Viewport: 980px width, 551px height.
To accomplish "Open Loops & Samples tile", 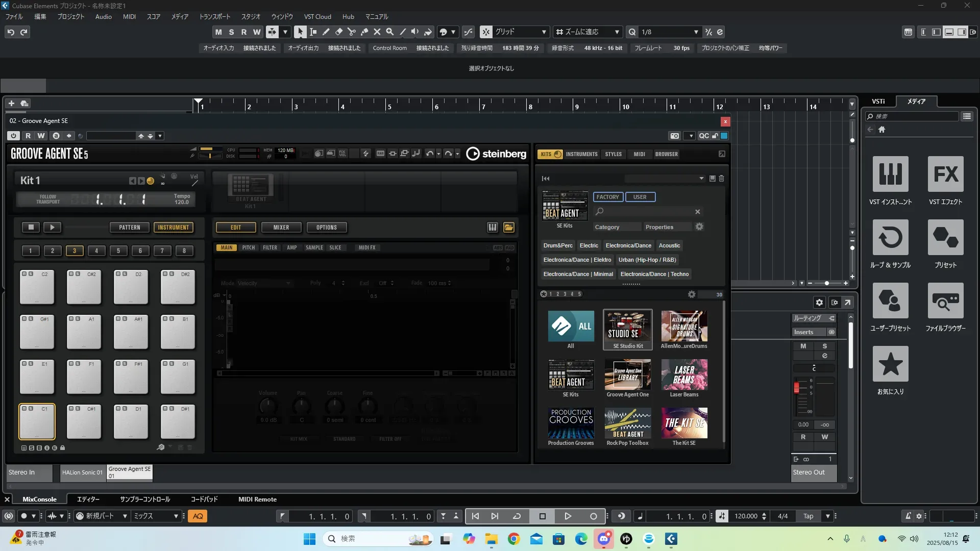I will click(x=890, y=237).
